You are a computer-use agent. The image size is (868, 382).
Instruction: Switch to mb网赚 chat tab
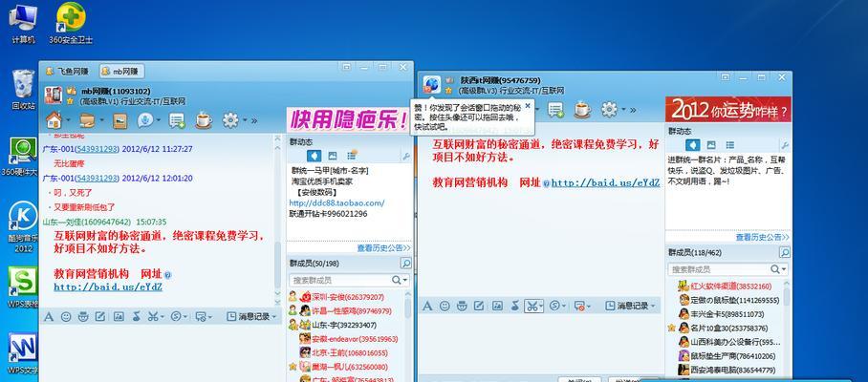(x=122, y=71)
